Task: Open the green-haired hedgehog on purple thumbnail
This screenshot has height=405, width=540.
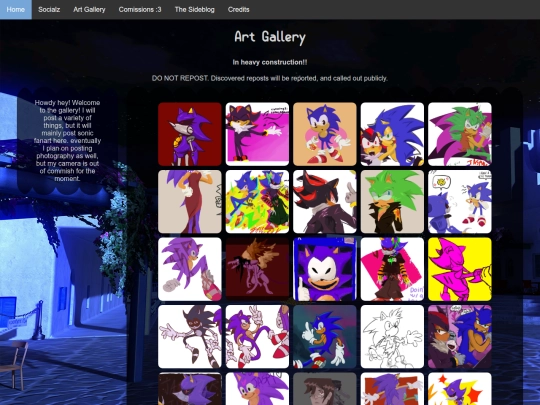Action: click(460, 134)
